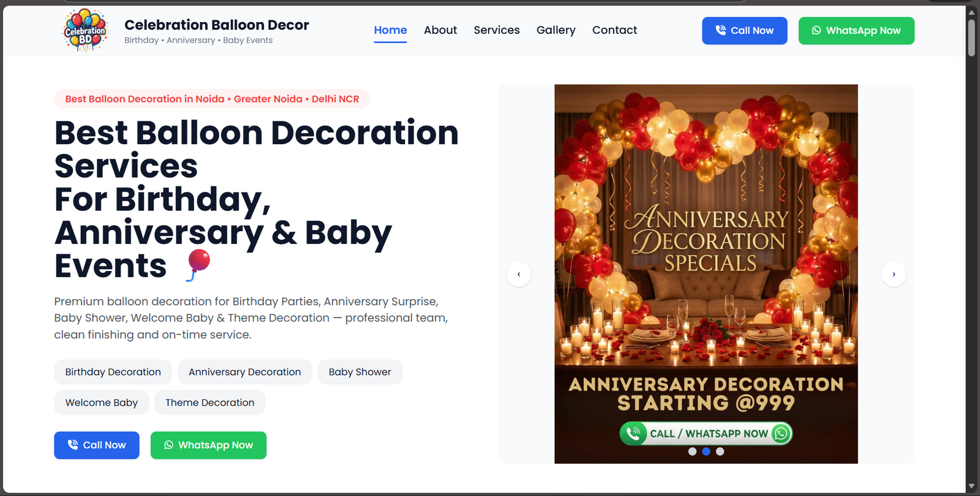Viewport: 980px width, 496px height.
Task: Click the hero Call Now button below chips
Action: coord(97,445)
